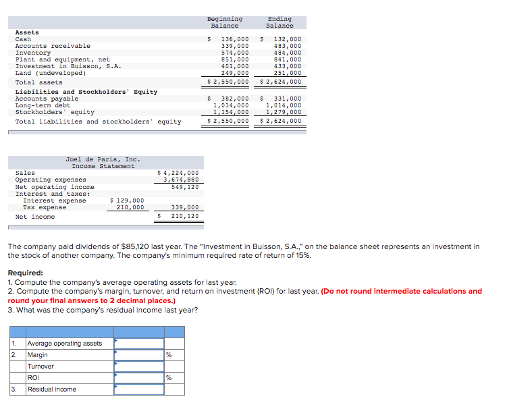Click the 'Long-term debt' row label

tap(43, 105)
